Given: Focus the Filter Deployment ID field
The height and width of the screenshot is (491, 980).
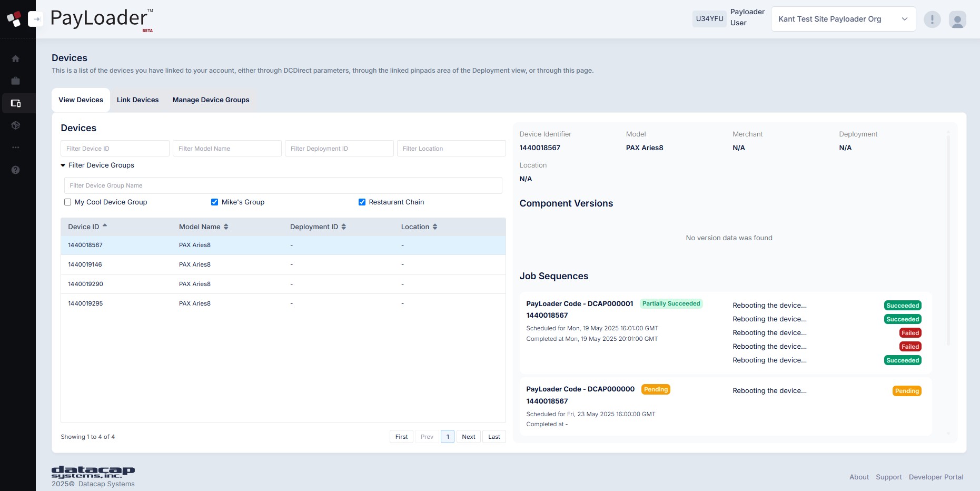Looking at the screenshot, I should pos(339,149).
